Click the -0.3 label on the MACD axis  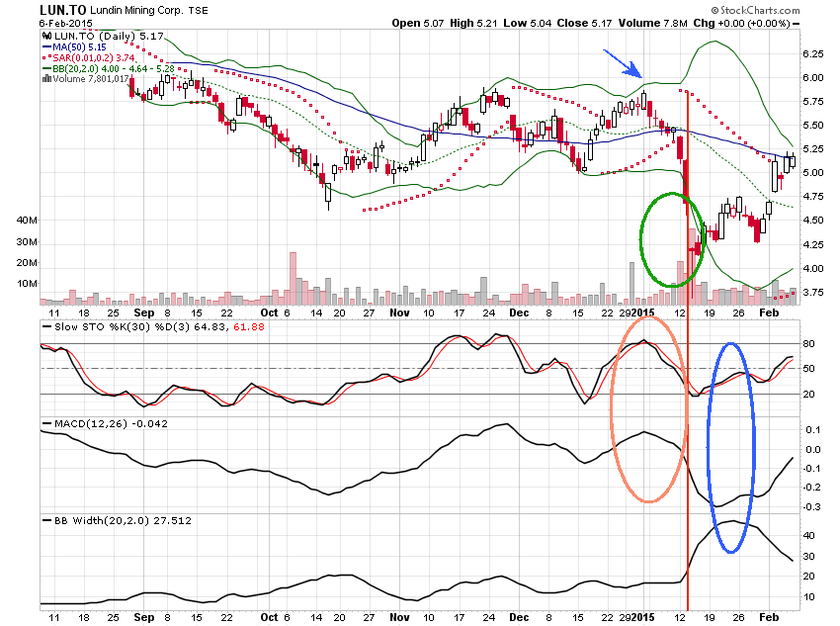812,507
